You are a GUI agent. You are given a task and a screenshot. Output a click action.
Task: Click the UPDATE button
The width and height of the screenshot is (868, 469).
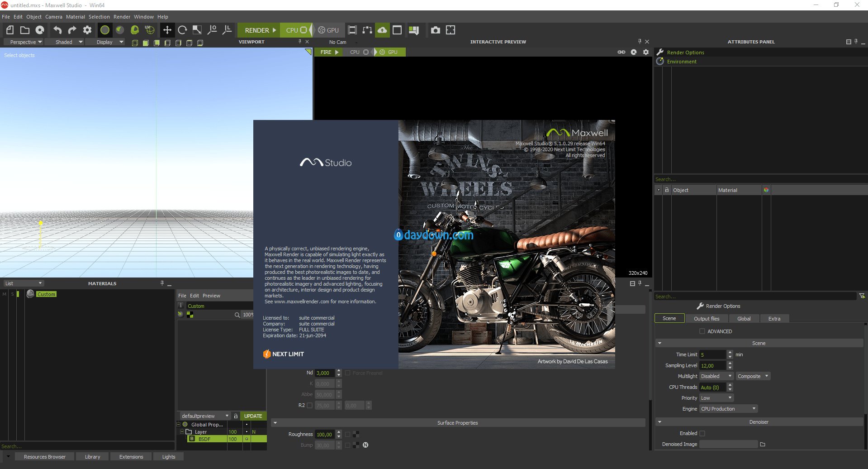pyautogui.click(x=253, y=416)
